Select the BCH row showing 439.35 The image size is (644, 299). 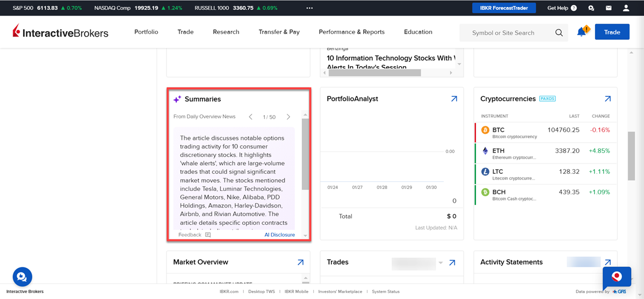546,194
